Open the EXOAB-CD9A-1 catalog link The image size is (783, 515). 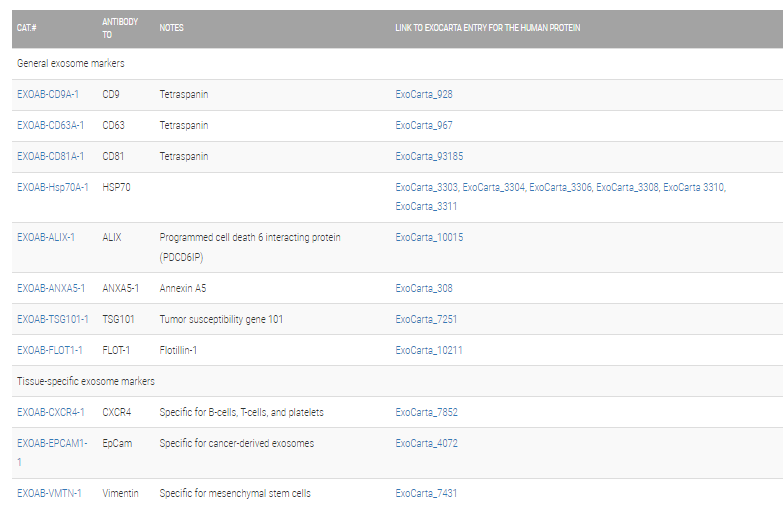click(48, 95)
